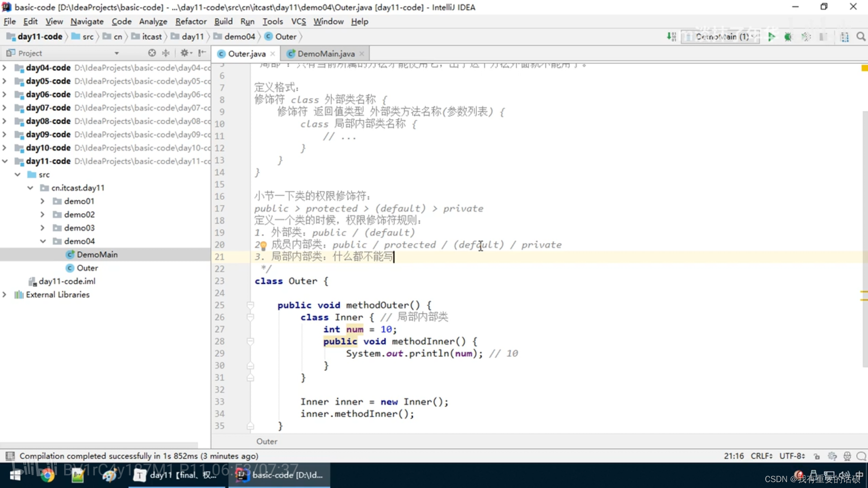Open the Refactor menu

coord(191,21)
